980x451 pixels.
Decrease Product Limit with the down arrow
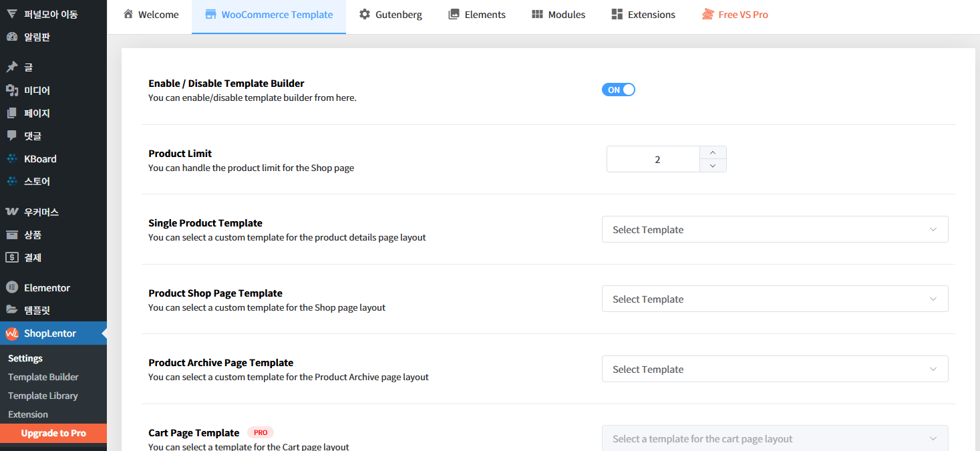[713, 166]
